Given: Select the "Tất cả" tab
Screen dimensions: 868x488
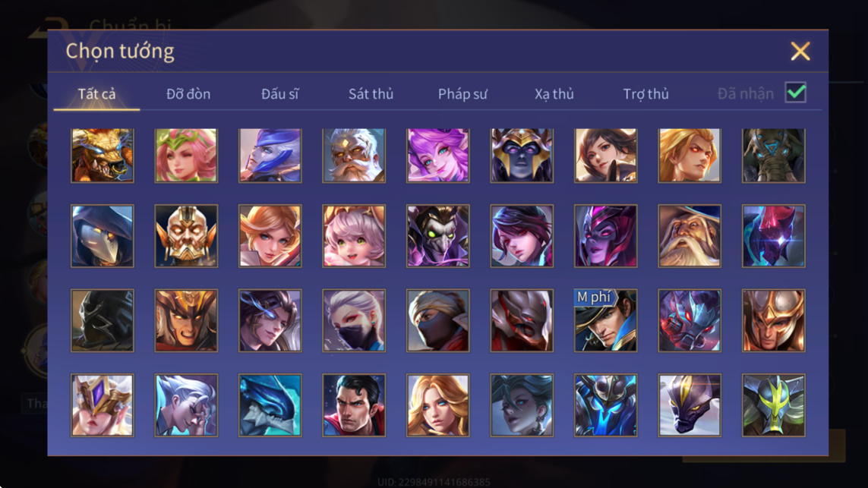Looking at the screenshot, I should pyautogui.click(x=96, y=94).
